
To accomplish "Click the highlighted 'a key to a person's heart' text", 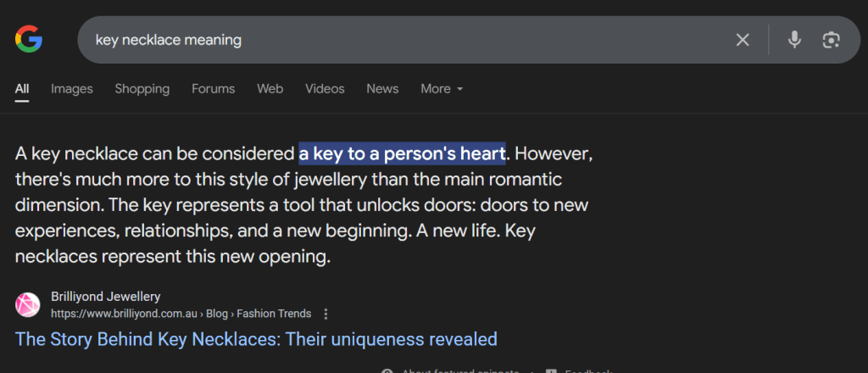I will click(x=402, y=154).
